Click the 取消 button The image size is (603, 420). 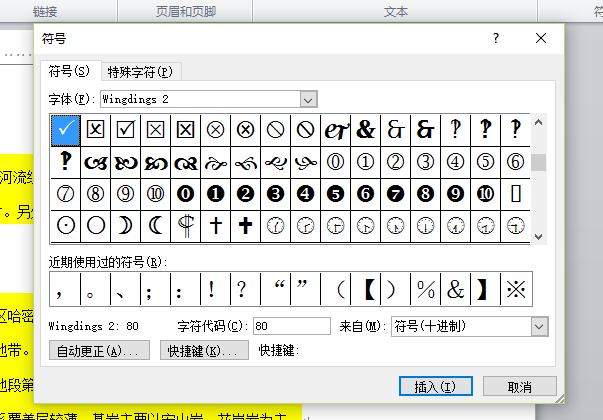(520, 386)
